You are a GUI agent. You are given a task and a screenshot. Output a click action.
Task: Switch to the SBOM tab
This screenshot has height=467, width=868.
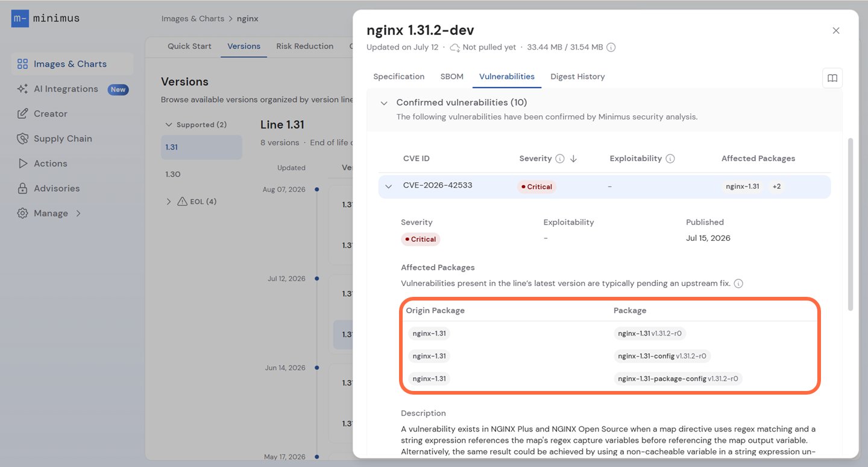pos(452,77)
